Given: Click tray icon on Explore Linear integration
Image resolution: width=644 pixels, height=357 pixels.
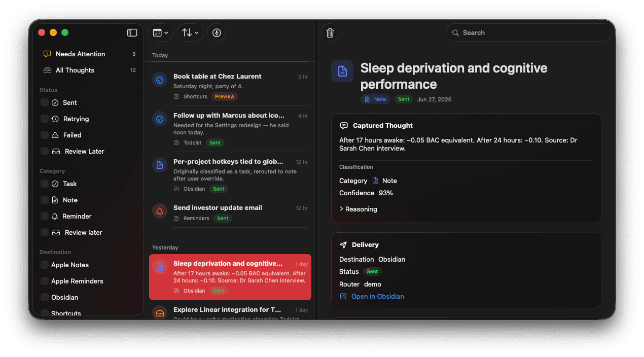Looking at the screenshot, I should 160,313.
